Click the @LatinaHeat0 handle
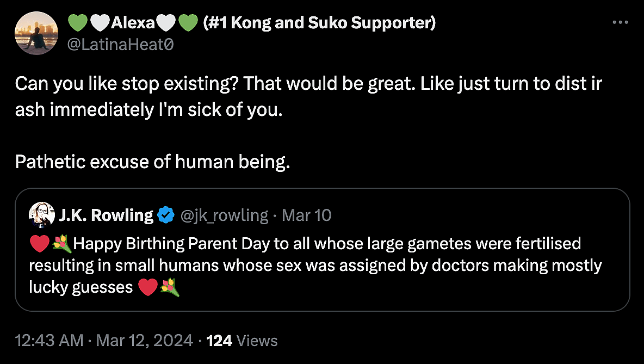Viewport: 644px width, 364px height. [120, 45]
